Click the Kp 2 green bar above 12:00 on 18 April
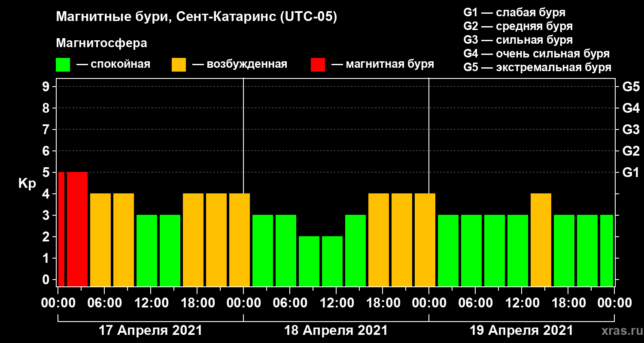 pos(332,261)
